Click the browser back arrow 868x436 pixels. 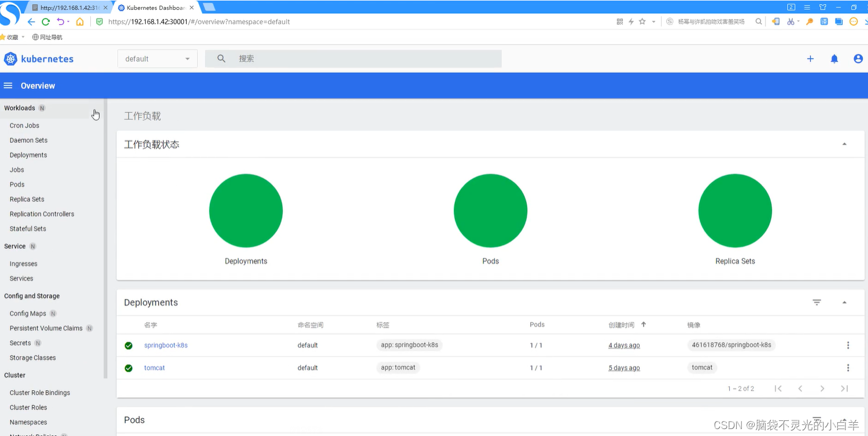coord(31,21)
